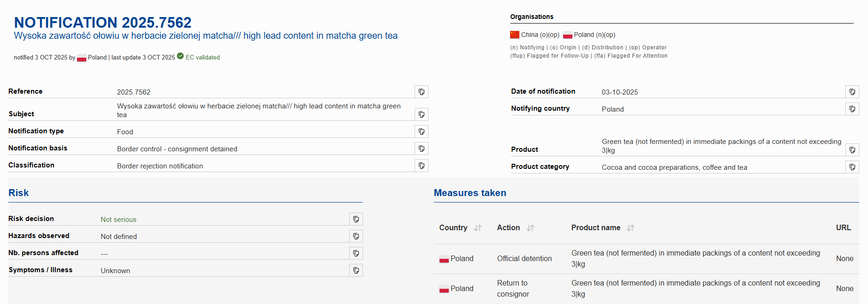Copy the Notification type value
Image resolution: width=868 pixels, height=304 pixels.
point(421,131)
